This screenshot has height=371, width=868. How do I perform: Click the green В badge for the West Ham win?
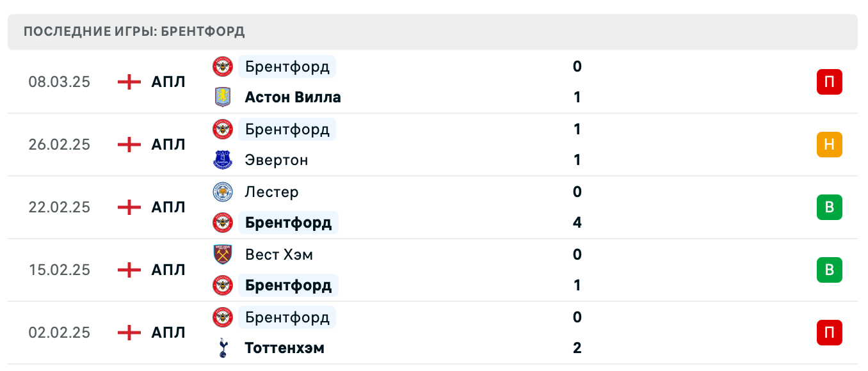(x=830, y=270)
